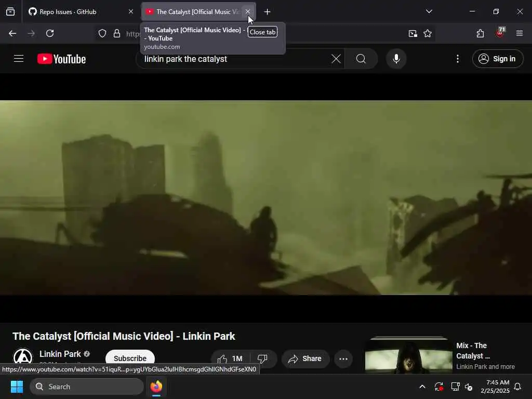Image resolution: width=532 pixels, height=399 pixels.
Task: Open Firefox View tab overview icon
Action: click(x=10, y=12)
